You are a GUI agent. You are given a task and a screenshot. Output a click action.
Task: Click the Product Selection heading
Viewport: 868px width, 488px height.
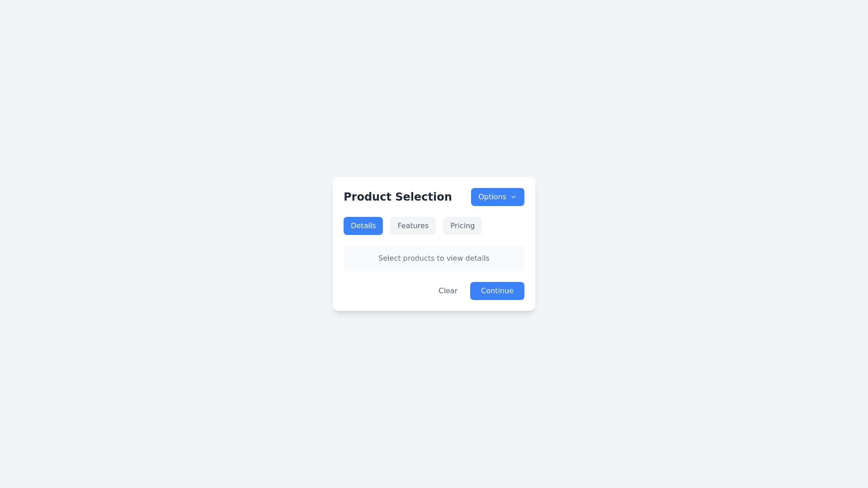point(397,197)
